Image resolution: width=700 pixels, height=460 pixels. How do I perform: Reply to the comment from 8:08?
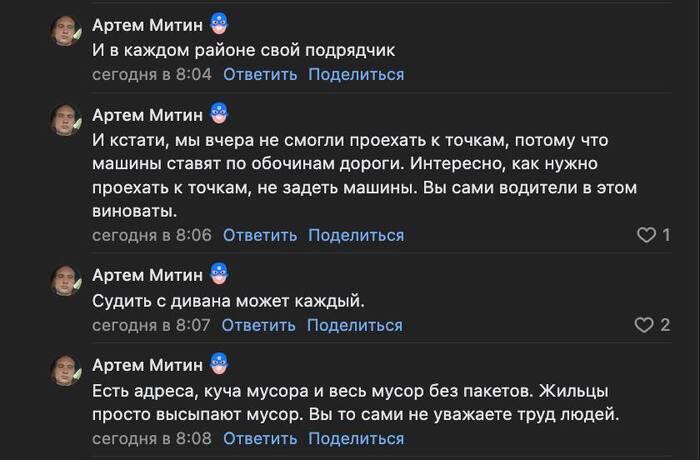260,439
